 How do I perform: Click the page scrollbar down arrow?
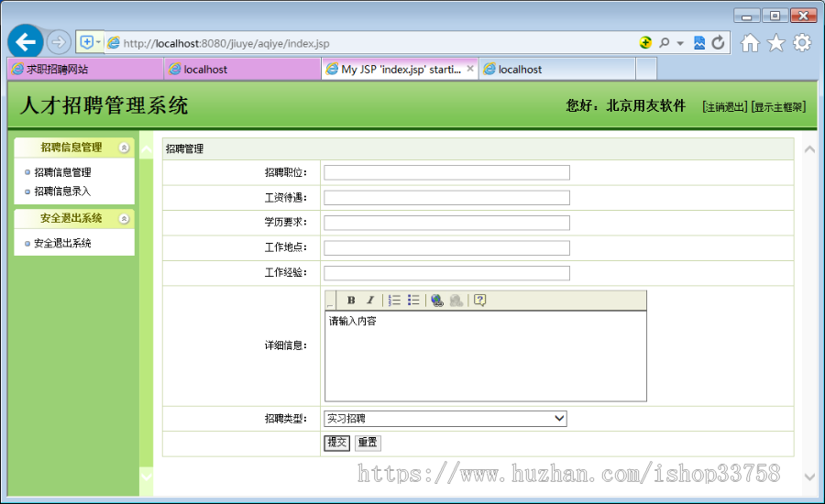pos(809,477)
